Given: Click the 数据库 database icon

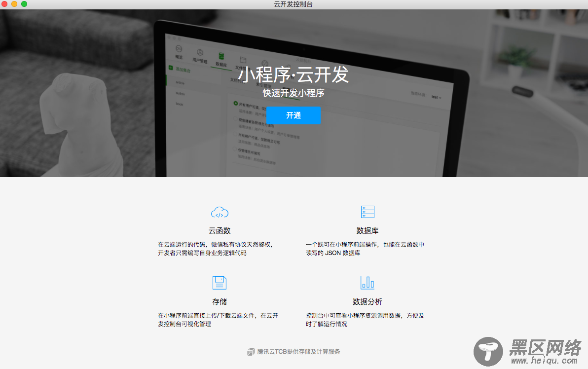Looking at the screenshot, I should (367, 212).
